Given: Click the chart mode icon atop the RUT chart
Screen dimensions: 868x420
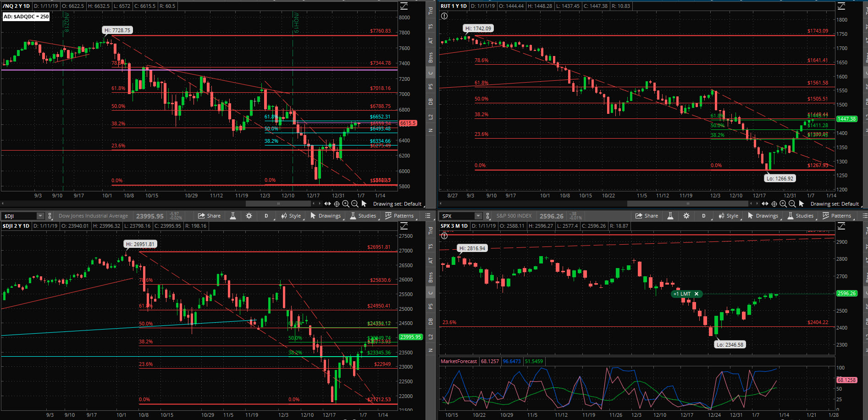Looking at the screenshot, I should (x=841, y=6).
